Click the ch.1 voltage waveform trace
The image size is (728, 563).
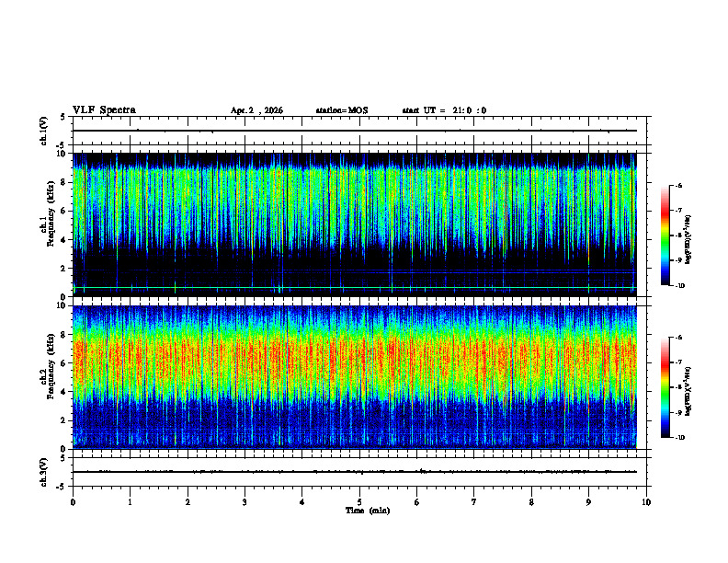[x=354, y=131]
